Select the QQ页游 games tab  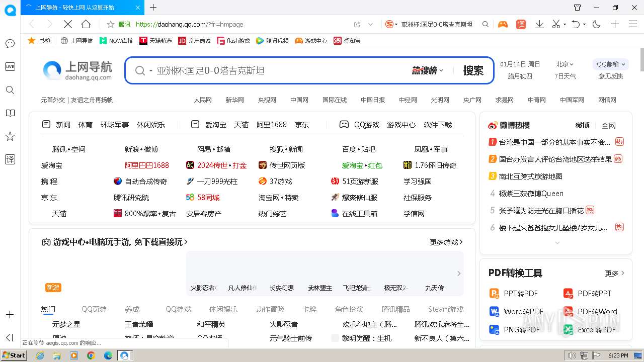(94, 309)
